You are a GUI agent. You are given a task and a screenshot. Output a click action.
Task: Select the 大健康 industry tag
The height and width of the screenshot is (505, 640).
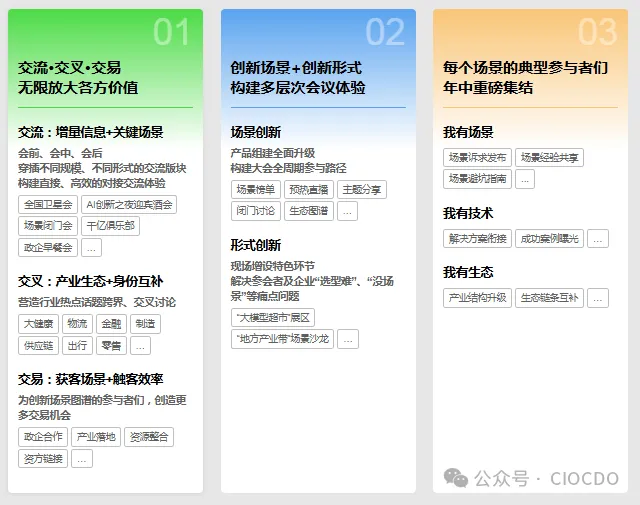click(38, 324)
